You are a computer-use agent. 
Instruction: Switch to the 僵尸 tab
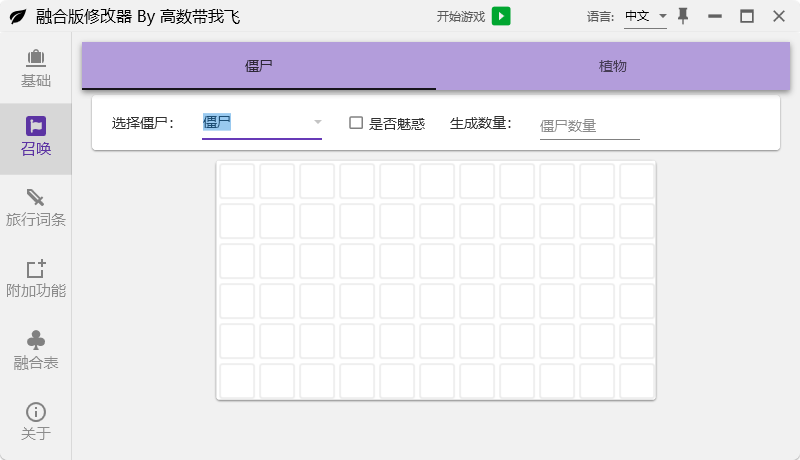click(259, 66)
